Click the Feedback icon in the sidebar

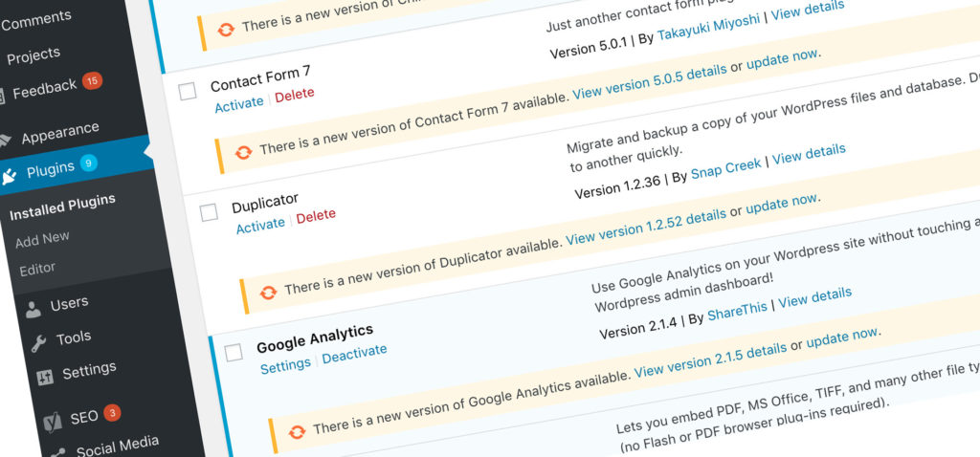pos(2,95)
